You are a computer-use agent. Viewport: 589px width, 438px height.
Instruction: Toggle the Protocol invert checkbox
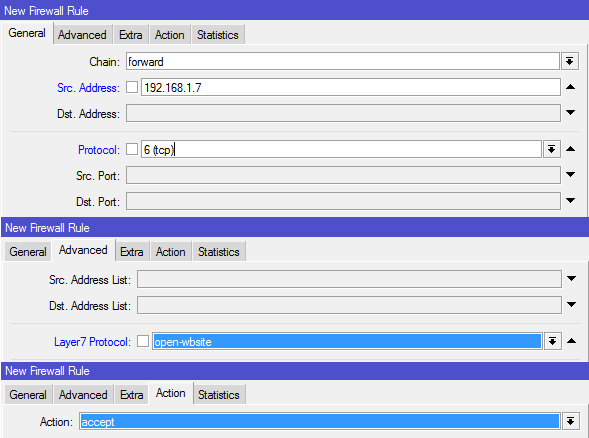[x=132, y=149]
